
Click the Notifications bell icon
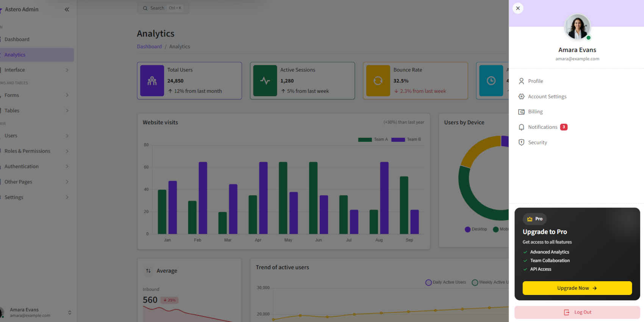(522, 127)
